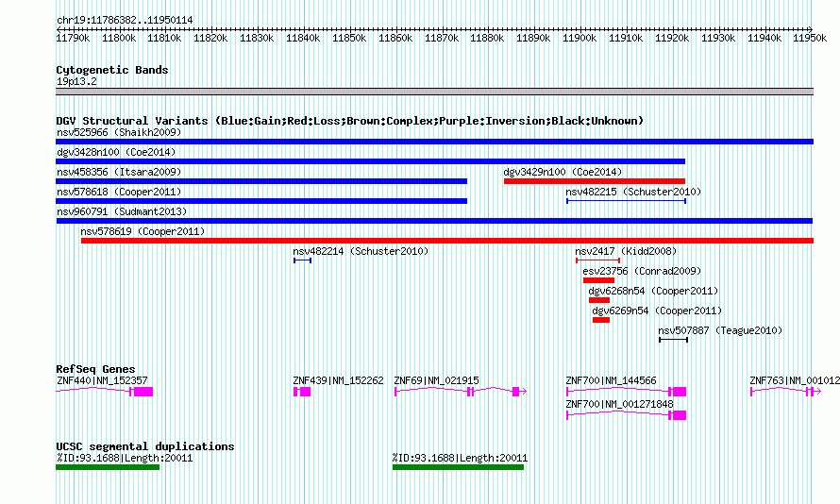Click the dgv6269n54 (Cooper2011) red bar
The height and width of the screenshot is (504, 840).
[x=601, y=320]
